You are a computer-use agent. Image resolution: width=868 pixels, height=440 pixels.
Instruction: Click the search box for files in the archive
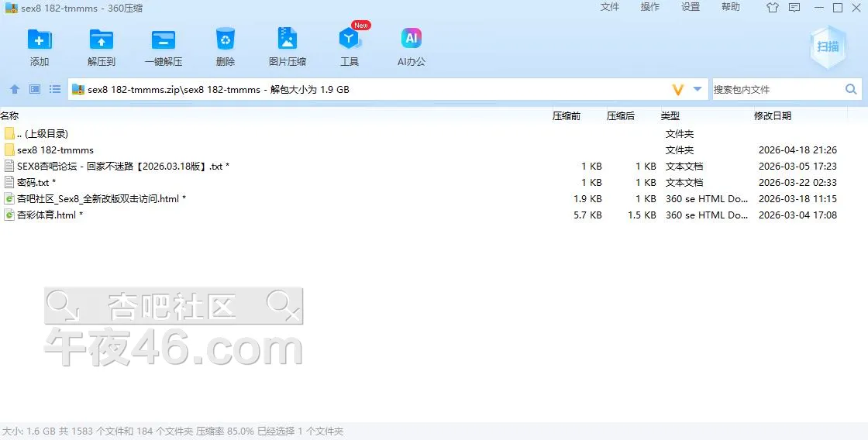pyautogui.click(x=775, y=89)
